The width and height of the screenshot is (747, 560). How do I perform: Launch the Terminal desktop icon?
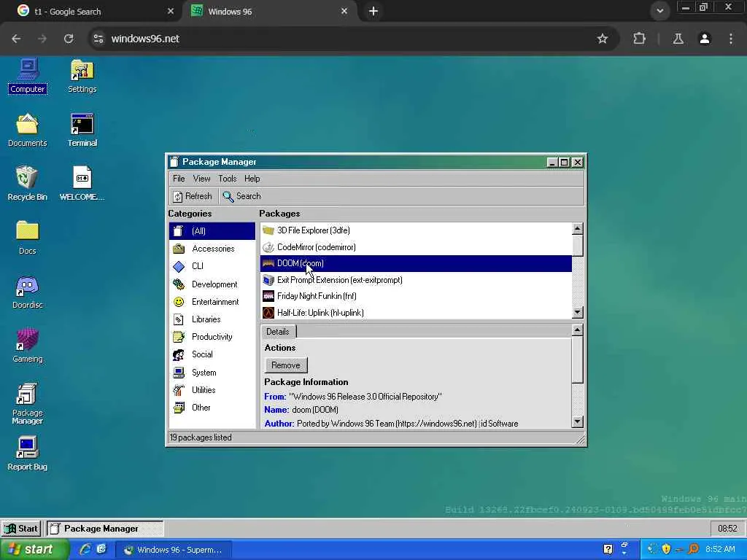pyautogui.click(x=82, y=131)
